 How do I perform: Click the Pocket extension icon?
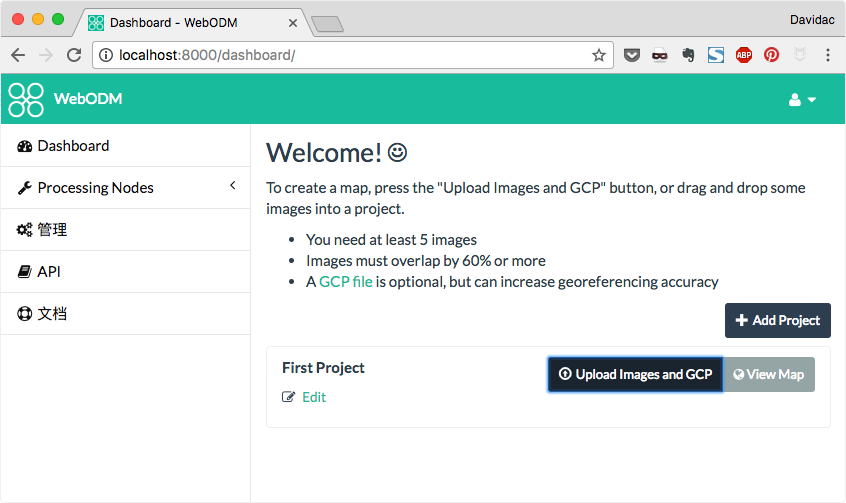(x=632, y=55)
